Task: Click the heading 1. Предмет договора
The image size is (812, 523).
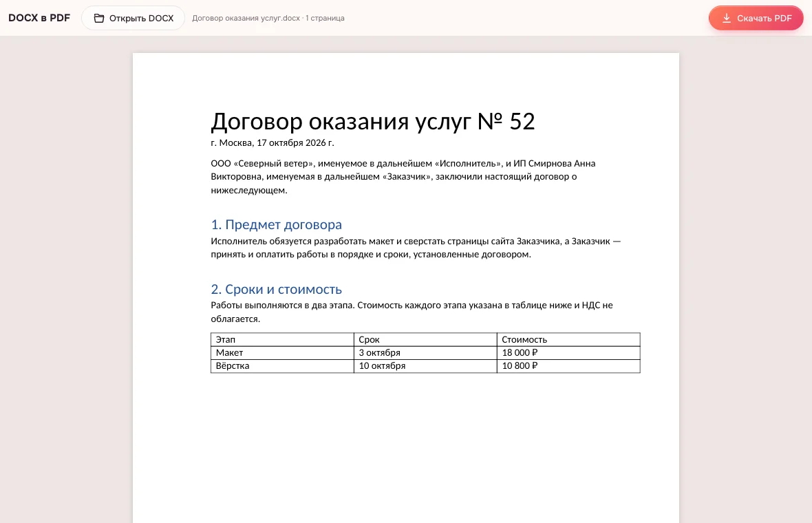Action: (277, 224)
